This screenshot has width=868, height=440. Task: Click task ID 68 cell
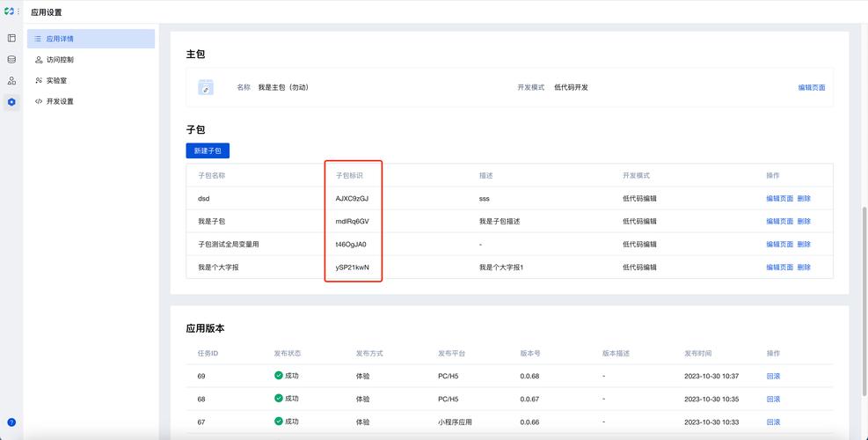[201, 399]
